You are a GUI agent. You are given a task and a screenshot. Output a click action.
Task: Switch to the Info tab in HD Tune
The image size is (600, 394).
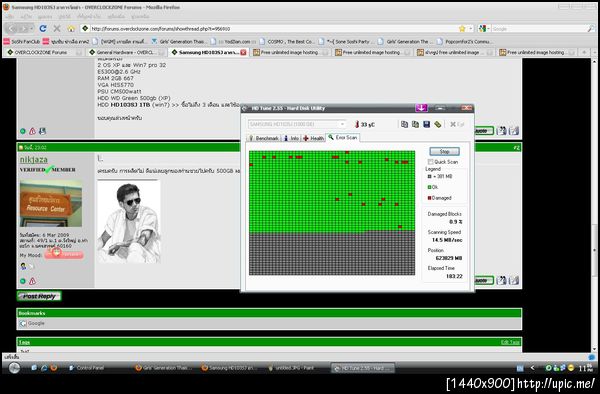click(x=292, y=138)
